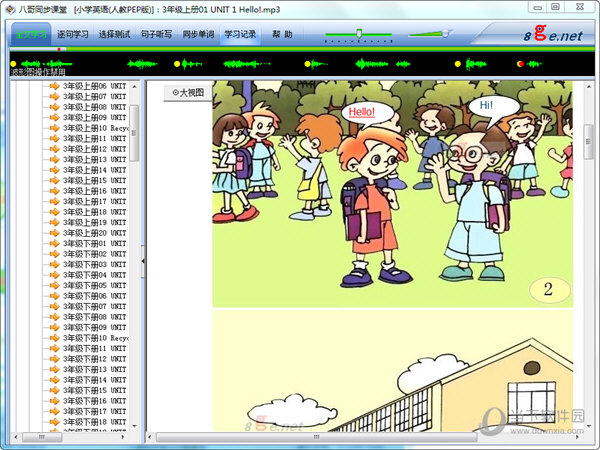Click arrow icon of 3年级下册01 UNIT
The height and width of the screenshot is (450, 600).
click(54, 243)
